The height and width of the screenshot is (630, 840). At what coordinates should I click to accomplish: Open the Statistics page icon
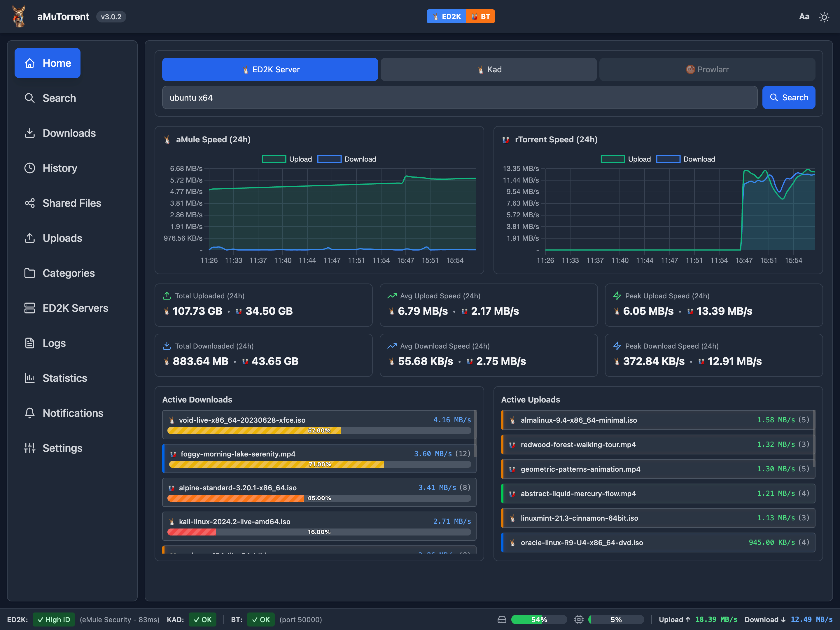pos(30,378)
